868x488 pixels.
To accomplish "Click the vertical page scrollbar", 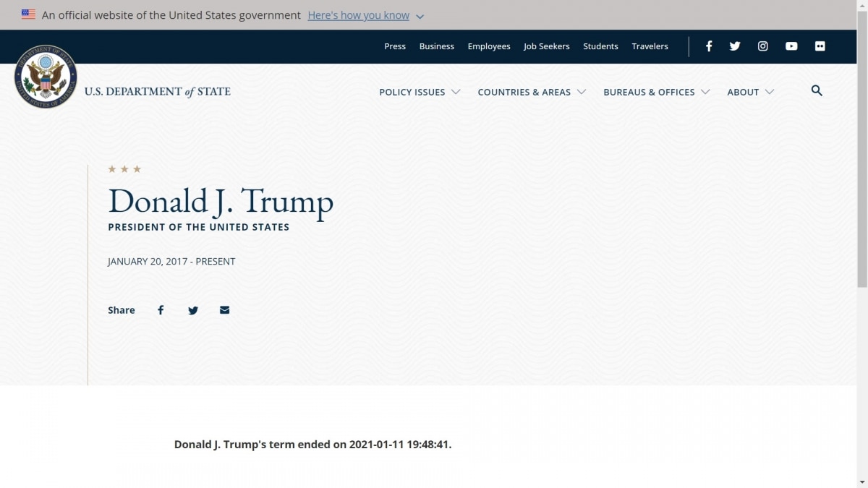I will point(861,145).
